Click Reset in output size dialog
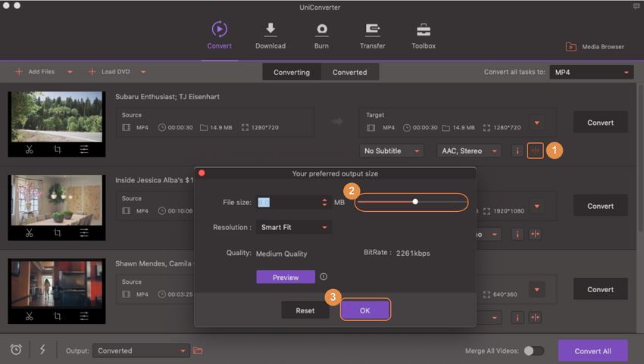Image resolution: width=644 pixels, height=364 pixels. [x=305, y=311]
